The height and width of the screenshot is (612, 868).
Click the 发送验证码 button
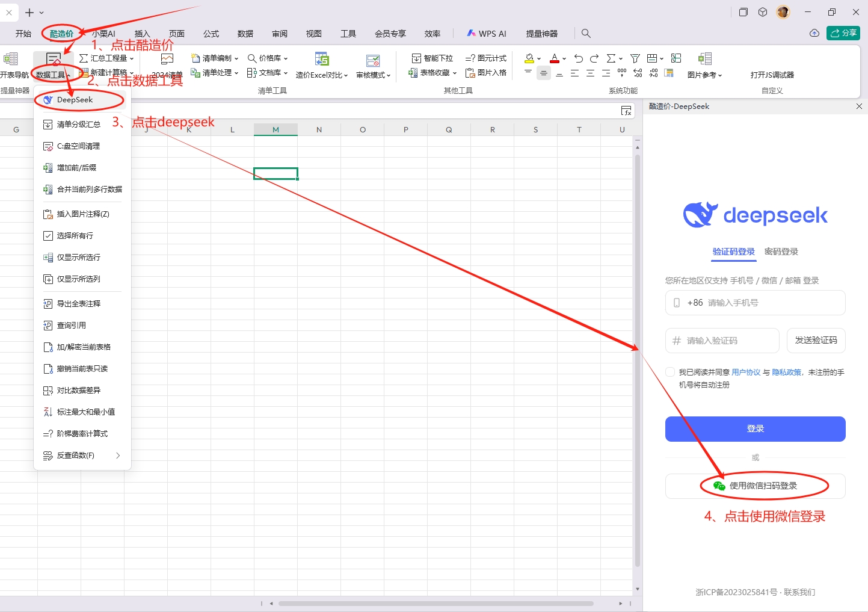(816, 341)
